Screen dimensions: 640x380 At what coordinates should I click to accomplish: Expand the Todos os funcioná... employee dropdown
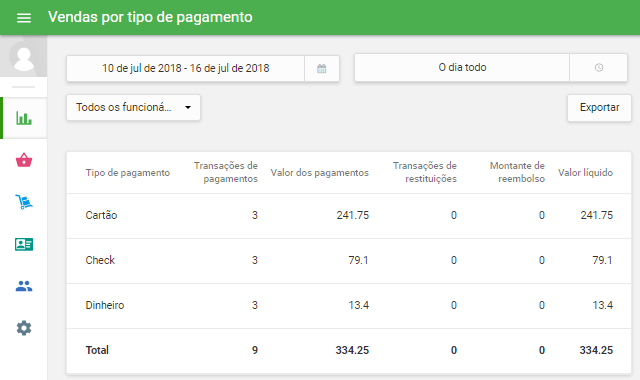[133, 107]
